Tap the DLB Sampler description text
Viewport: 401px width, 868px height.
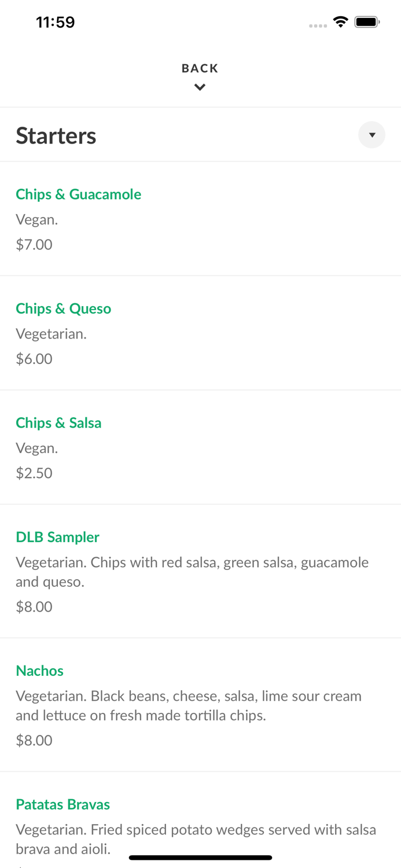(192, 572)
